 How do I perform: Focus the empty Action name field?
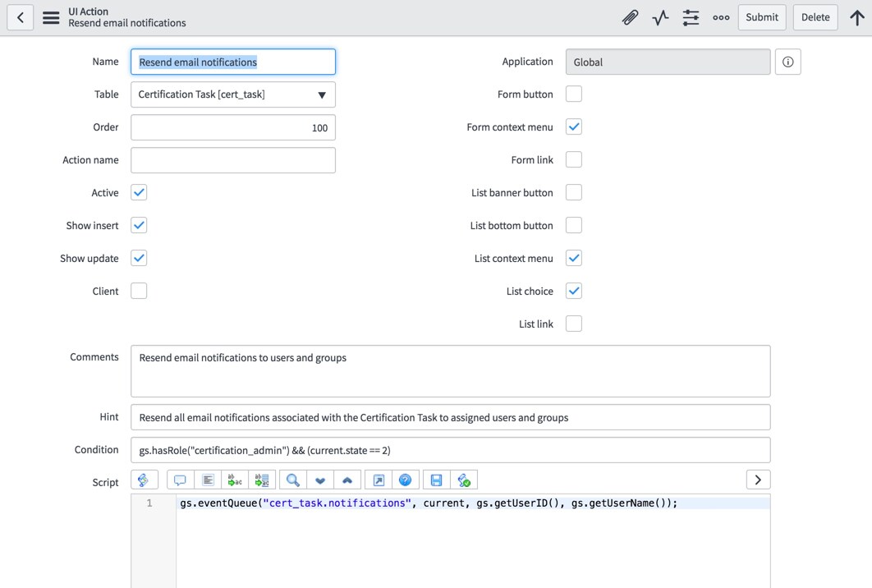(x=233, y=160)
